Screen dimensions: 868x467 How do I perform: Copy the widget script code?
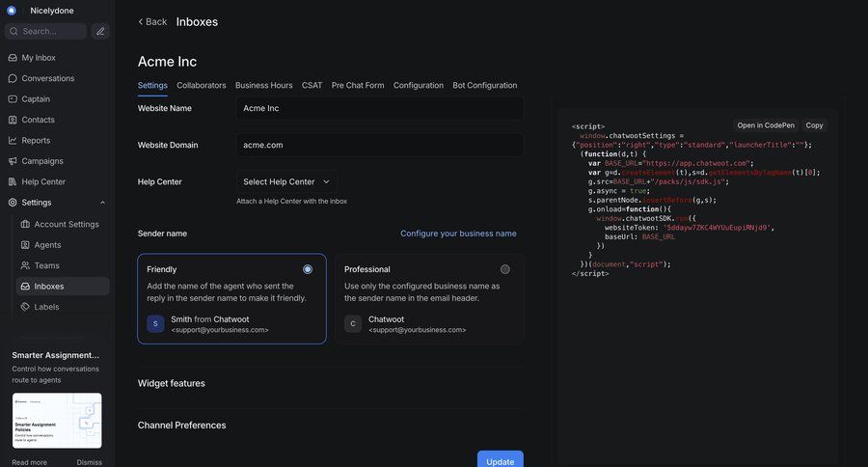coord(814,125)
